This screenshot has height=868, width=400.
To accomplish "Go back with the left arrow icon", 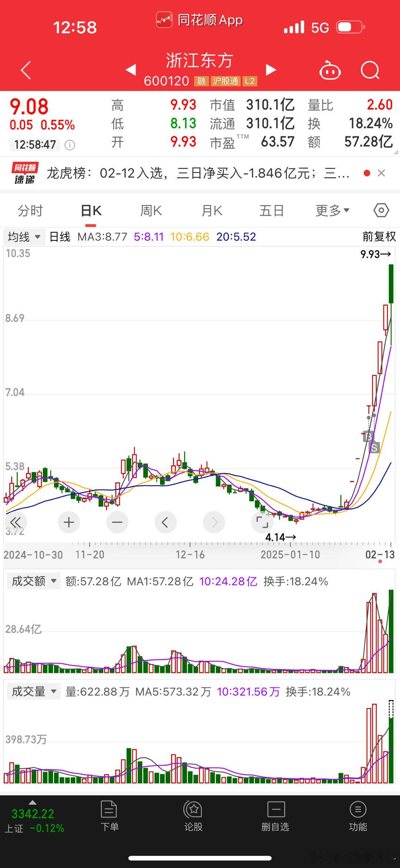I will pos(26,70).
